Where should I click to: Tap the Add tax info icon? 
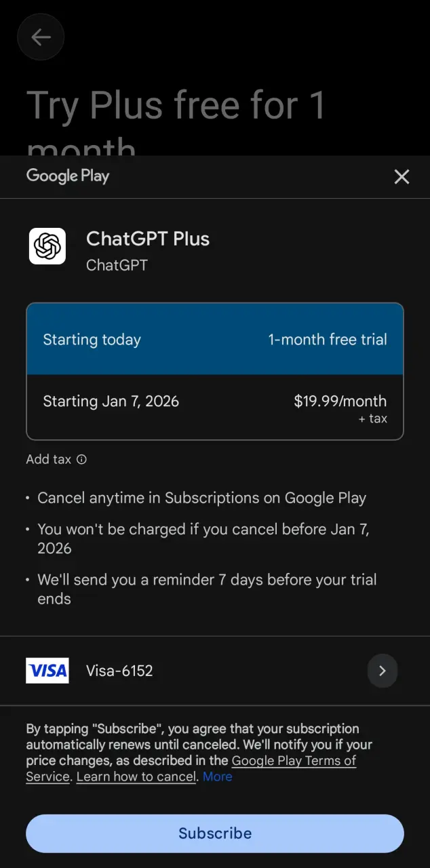(81, 460)
